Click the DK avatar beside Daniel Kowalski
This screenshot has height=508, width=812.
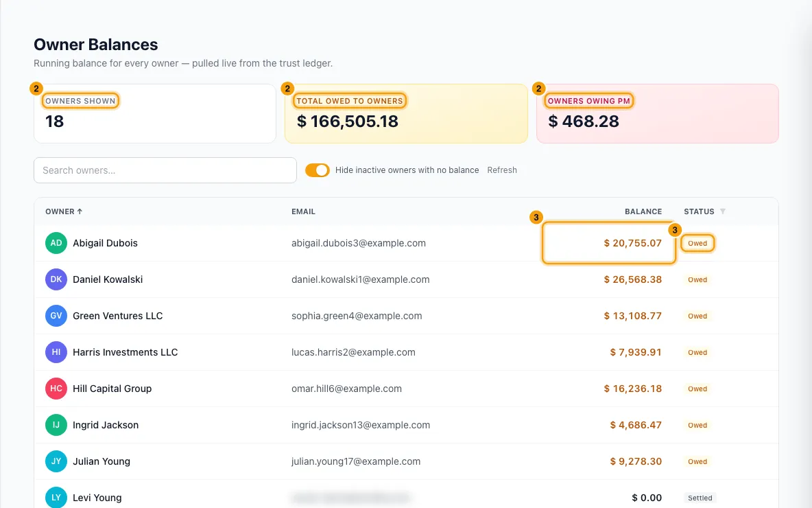coord(56,279)
